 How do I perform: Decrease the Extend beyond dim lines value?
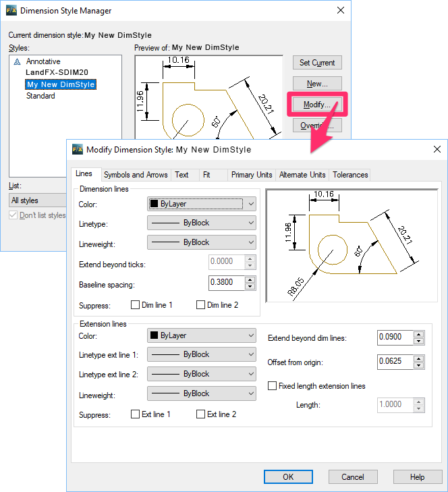click(x=419, y=341)
